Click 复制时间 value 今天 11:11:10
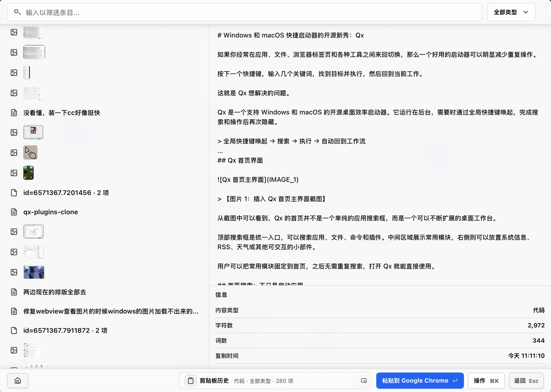The height and width of the screenshot is (392, 551). click(526, 356)
